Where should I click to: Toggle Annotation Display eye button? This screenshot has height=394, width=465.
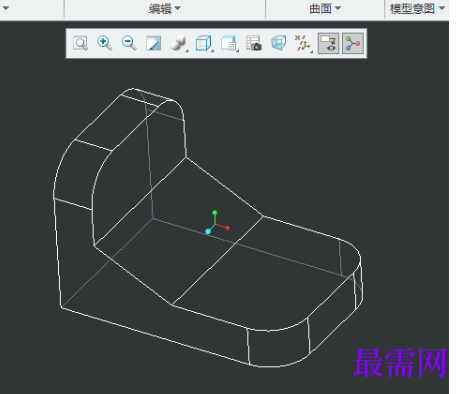tap(329, 43)
